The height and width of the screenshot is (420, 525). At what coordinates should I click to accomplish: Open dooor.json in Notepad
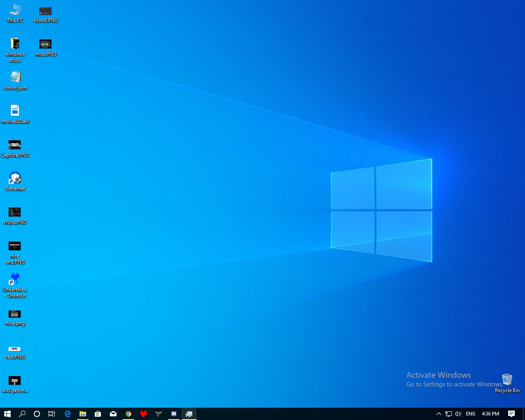click(15, 77)
